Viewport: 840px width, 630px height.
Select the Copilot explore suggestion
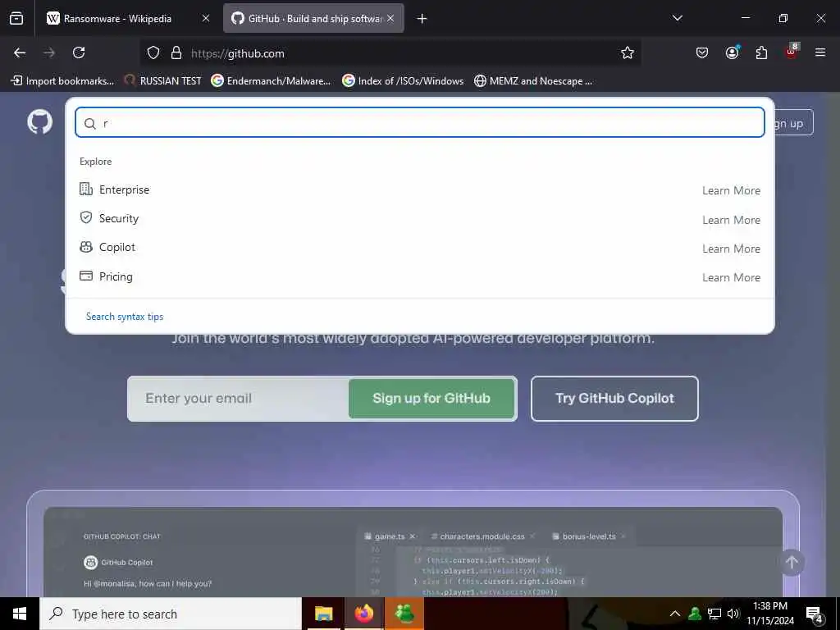click(419, 248)
